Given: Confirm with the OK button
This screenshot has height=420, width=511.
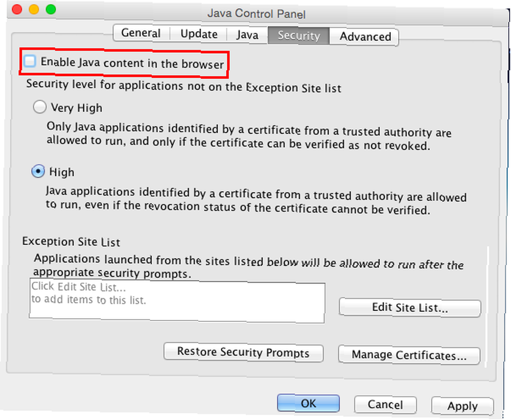Looking at the screenshot, I should (308, 403).
